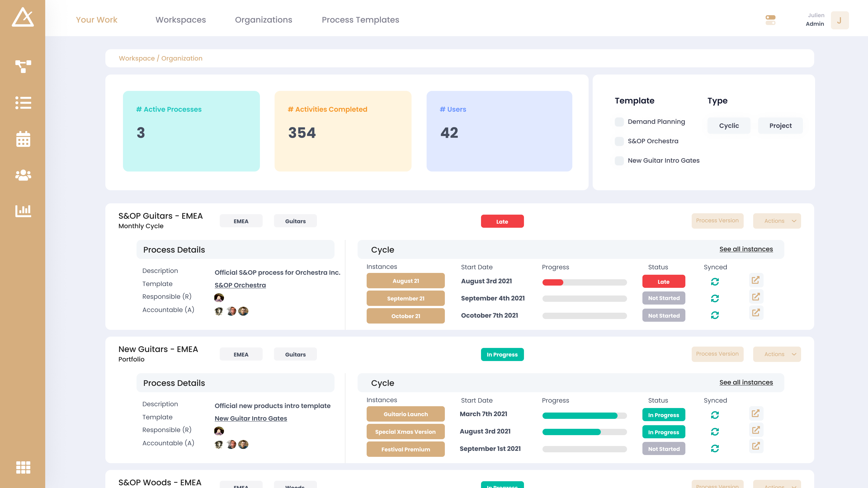The image size is (868, 488).
Task: Click the apps grid icon at sidebar bottom
Action: [23, 467]
